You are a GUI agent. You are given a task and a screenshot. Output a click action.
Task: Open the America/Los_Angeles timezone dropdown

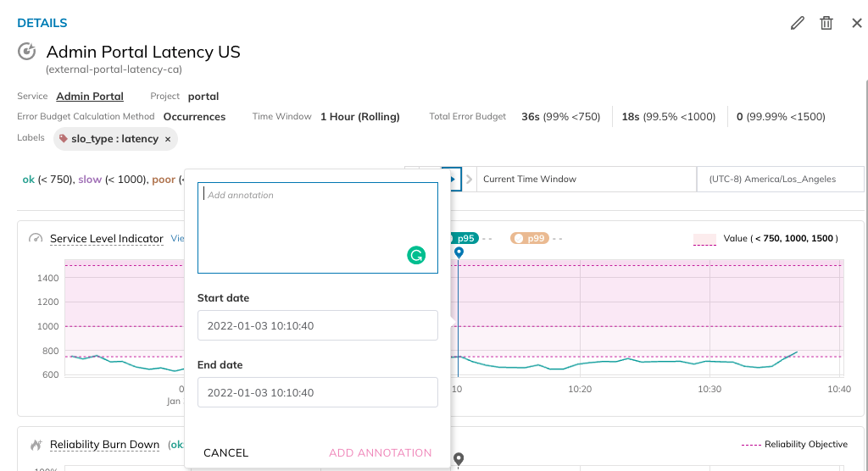pyautogui.click(x=780, y=180)
